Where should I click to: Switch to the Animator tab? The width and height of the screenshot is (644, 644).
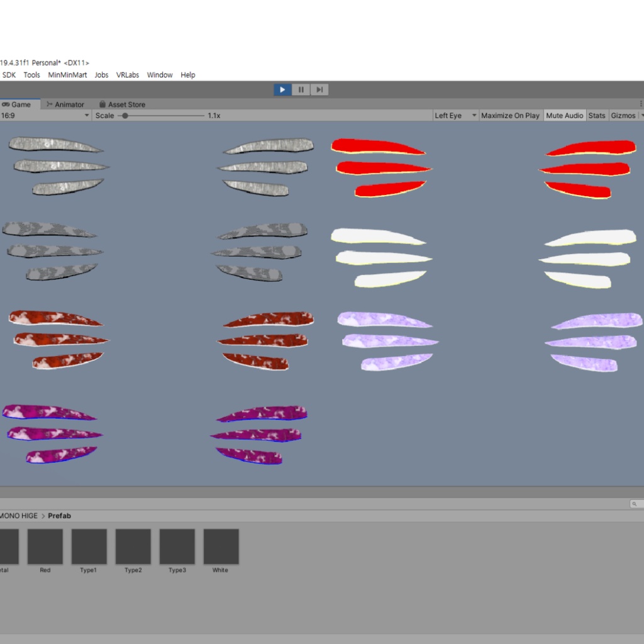coord(65,104)
